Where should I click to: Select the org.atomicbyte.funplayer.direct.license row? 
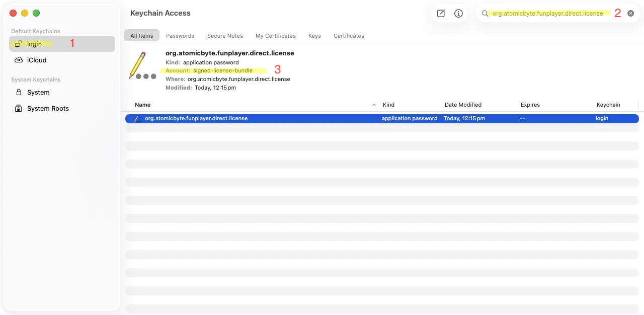[382, 119]
